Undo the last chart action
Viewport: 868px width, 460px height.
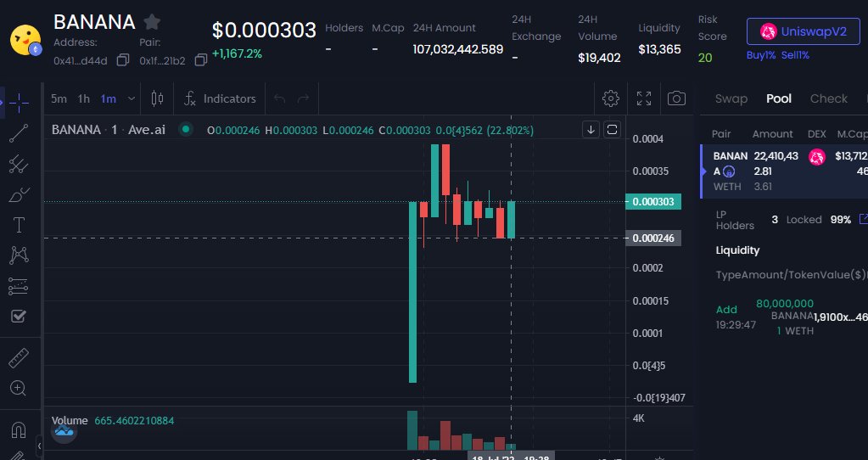(x=279, y=98)
